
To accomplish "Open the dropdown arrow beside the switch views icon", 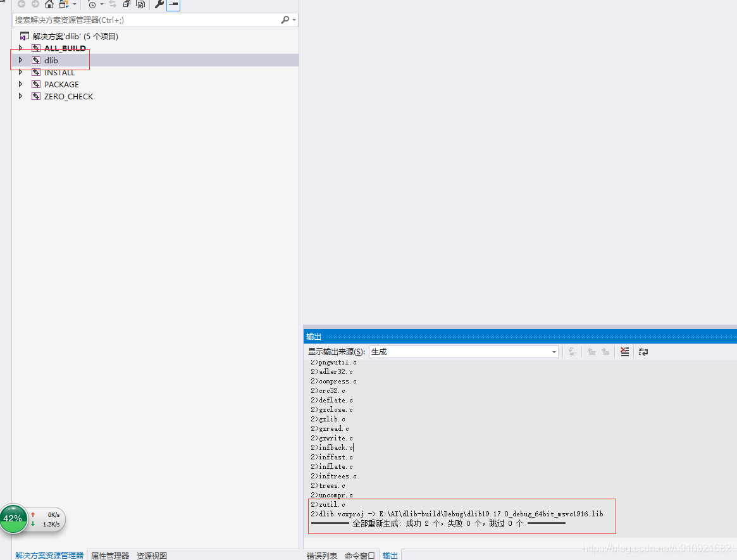I will coord(75,4).
